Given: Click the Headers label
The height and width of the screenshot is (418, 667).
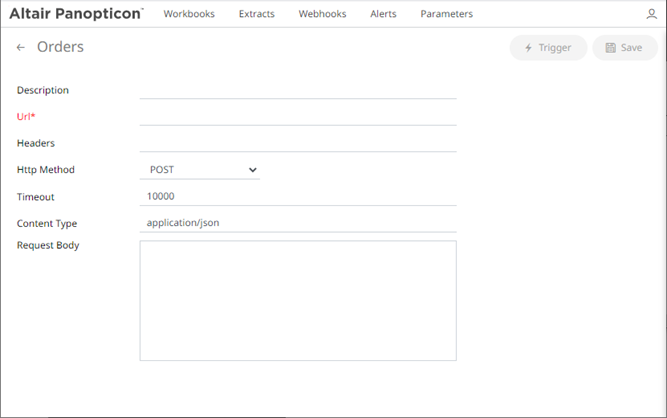Looking at the screenshot, I should pyautogui.click(x=36, y=143).
